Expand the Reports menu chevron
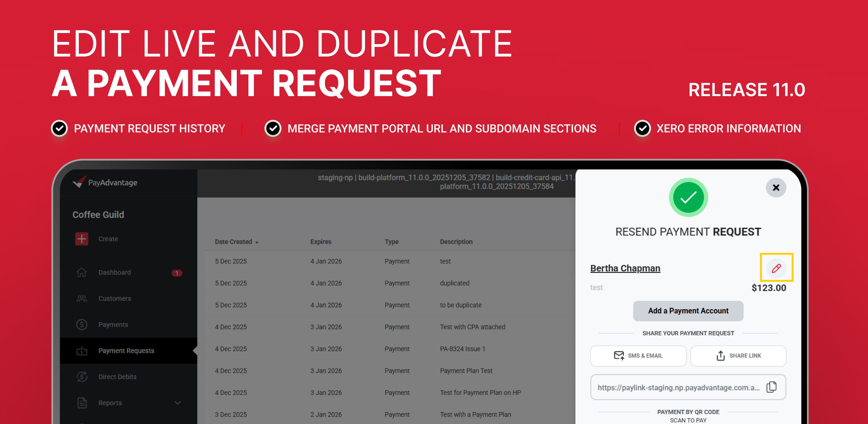 coord(177,403)
